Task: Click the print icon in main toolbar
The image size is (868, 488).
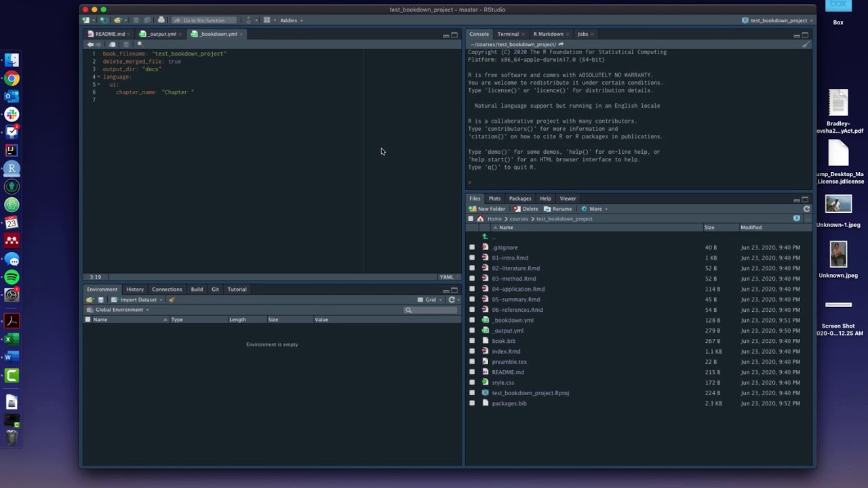Action: (161, 20)
